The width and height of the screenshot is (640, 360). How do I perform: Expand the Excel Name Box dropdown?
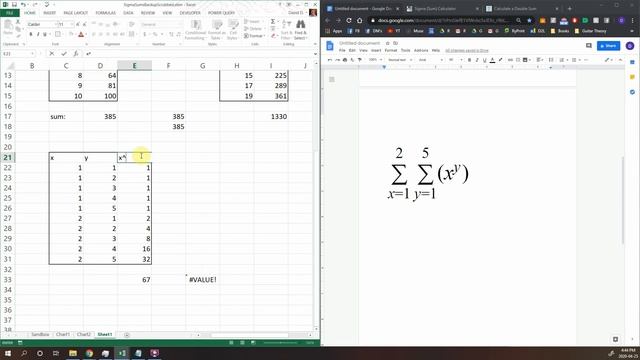point(32,53)
